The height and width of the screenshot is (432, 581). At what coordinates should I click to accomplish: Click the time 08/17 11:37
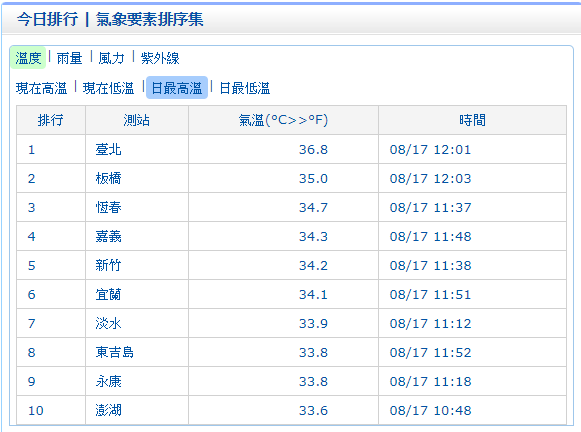(430, 207)
